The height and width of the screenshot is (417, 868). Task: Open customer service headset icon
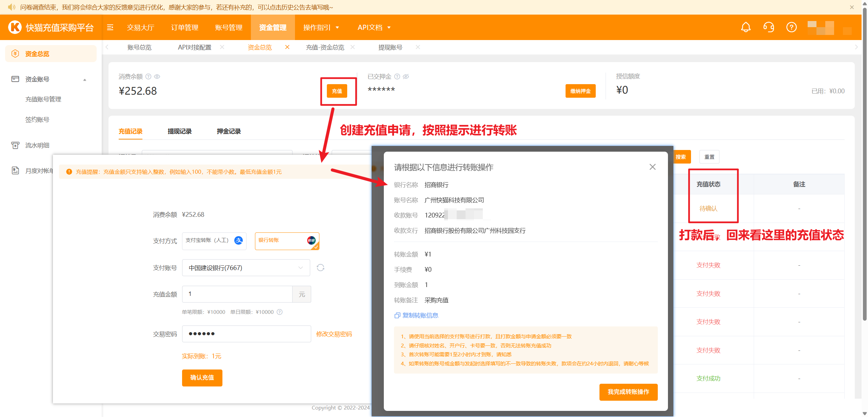(769, 27)
